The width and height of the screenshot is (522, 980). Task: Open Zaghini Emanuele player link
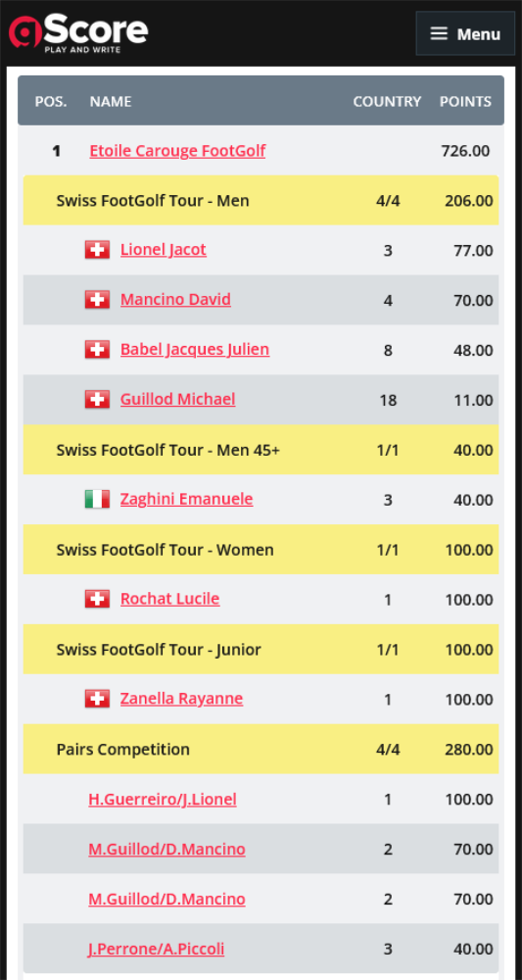point(187,499)
